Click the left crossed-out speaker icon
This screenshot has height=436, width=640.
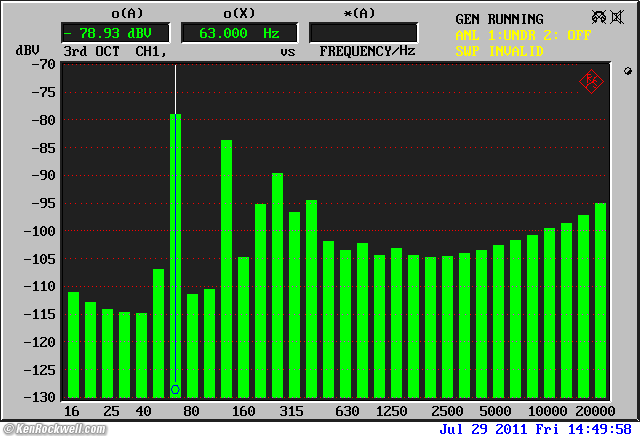[598, 17]
